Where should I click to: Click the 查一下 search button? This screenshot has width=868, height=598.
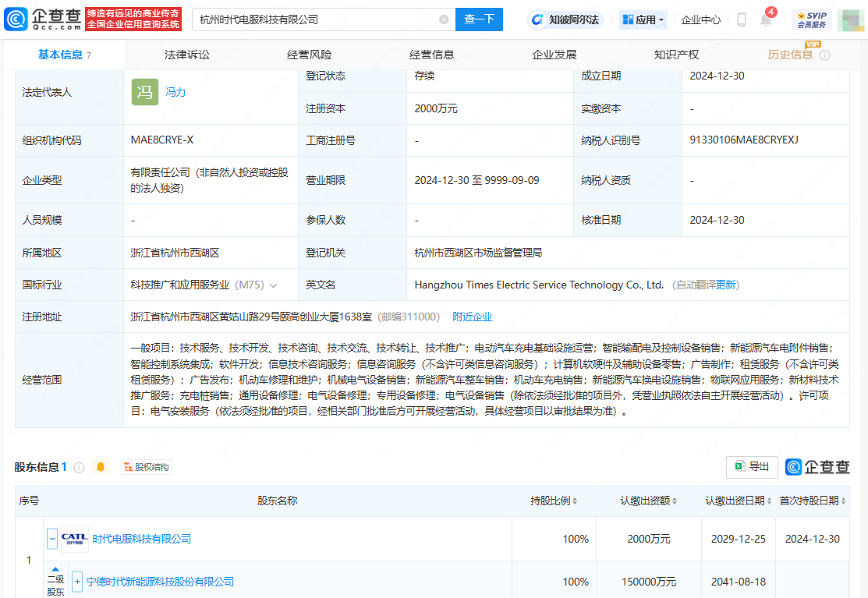[x=479, y=19]
